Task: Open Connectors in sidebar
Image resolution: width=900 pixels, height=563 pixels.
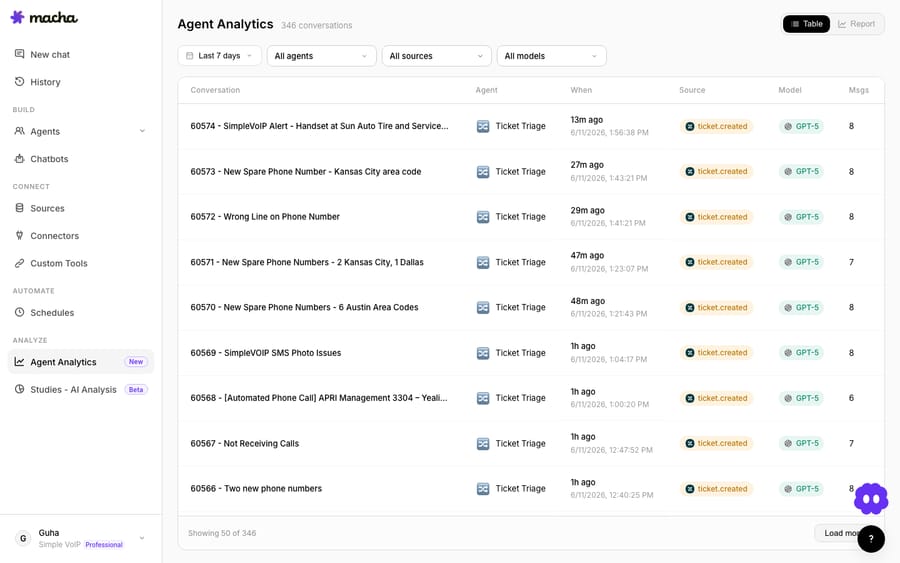Action: [x=80, y=236]
